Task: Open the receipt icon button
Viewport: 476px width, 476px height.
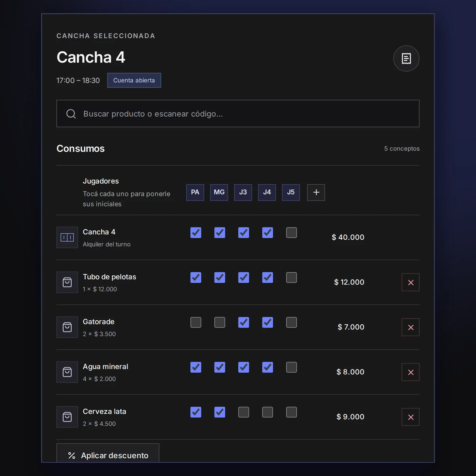Action: 406,58
